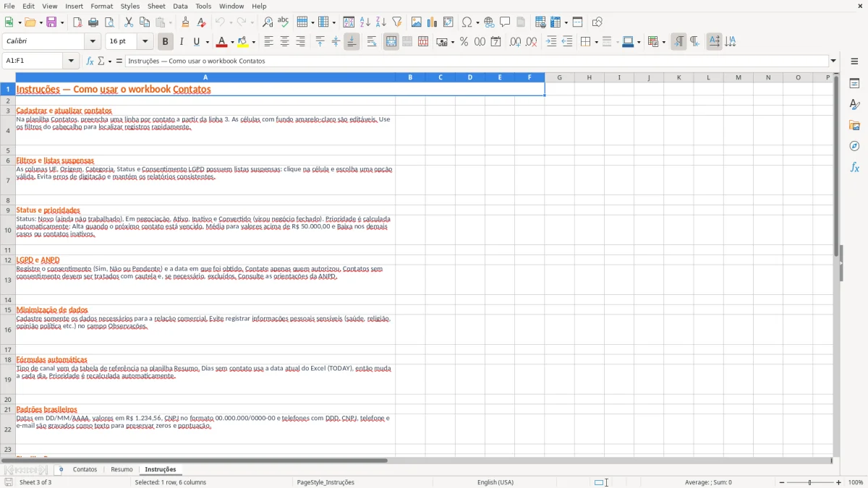Set left-to-right text direction
This screenshot has width=868, height=488.
[678, 42]
